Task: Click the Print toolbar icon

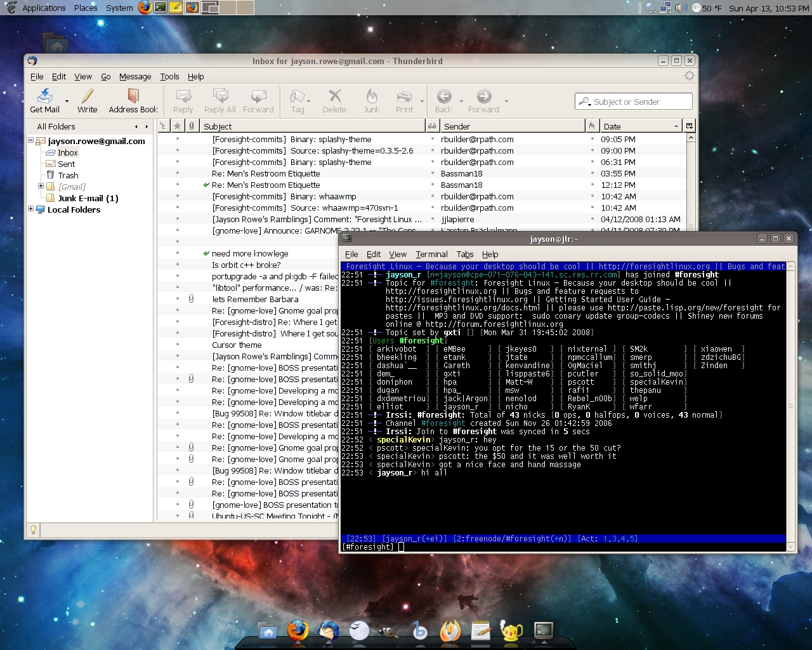Action: tap(404, 96)
